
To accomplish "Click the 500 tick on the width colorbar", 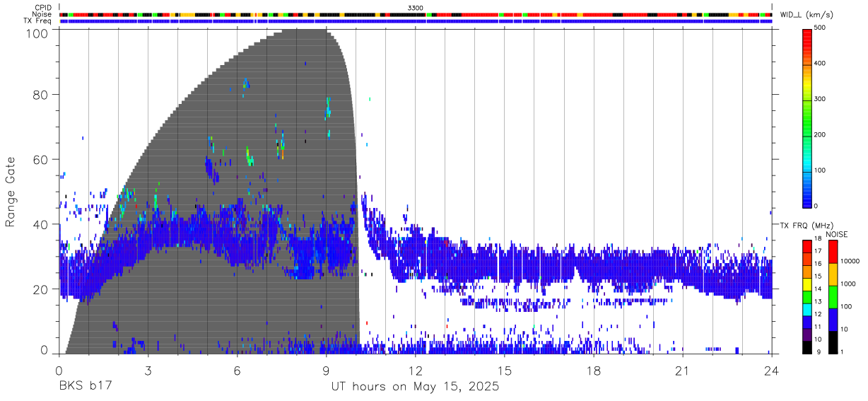I will 821,28.
